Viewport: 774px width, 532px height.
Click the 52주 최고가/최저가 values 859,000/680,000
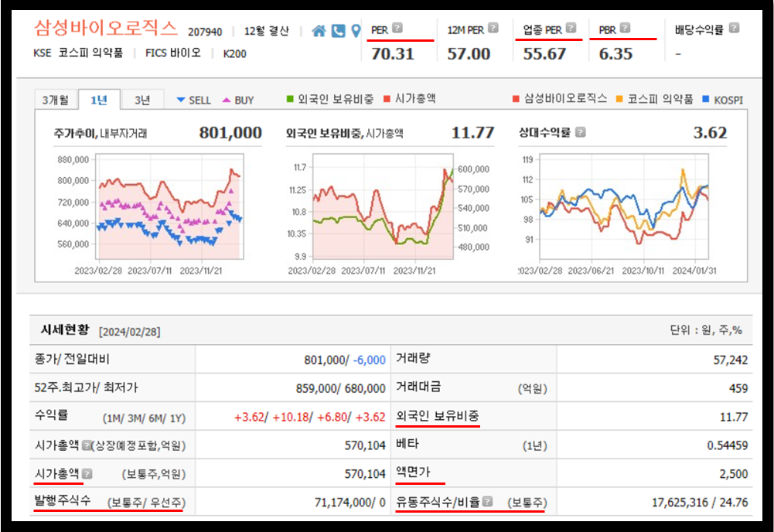click(340, 388)
